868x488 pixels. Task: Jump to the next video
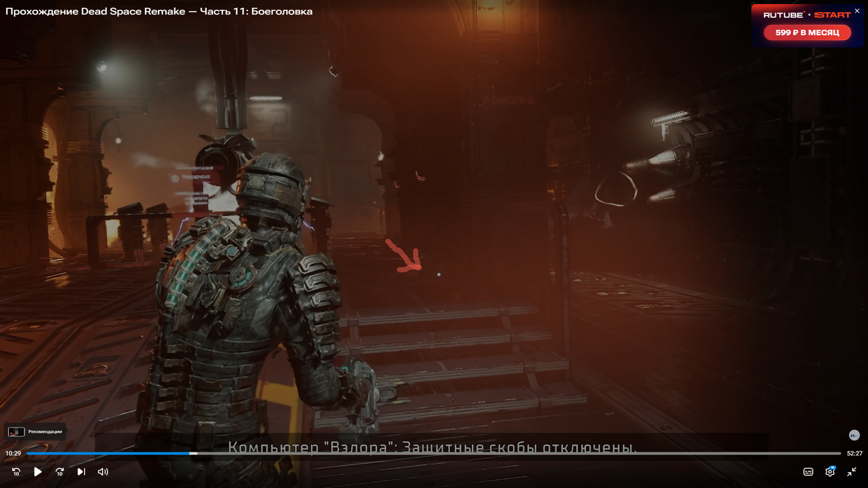[x=81, y=472]
